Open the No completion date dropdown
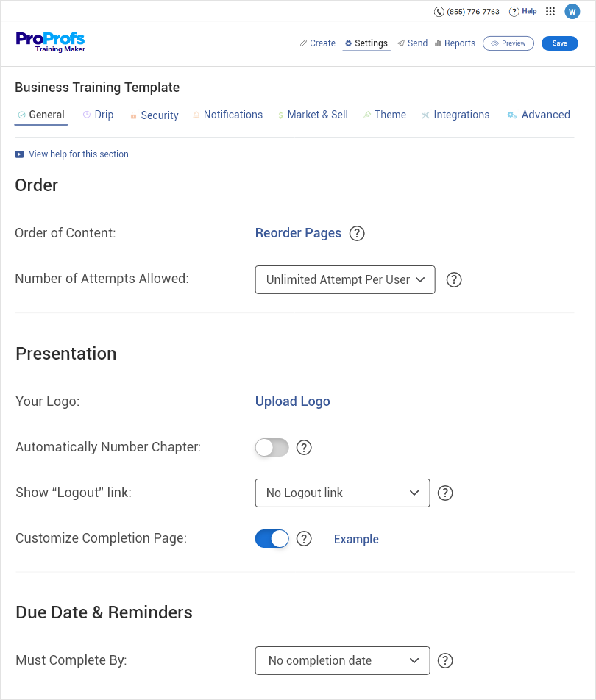This screenshot has width=596, height=700. click(342, 660)
